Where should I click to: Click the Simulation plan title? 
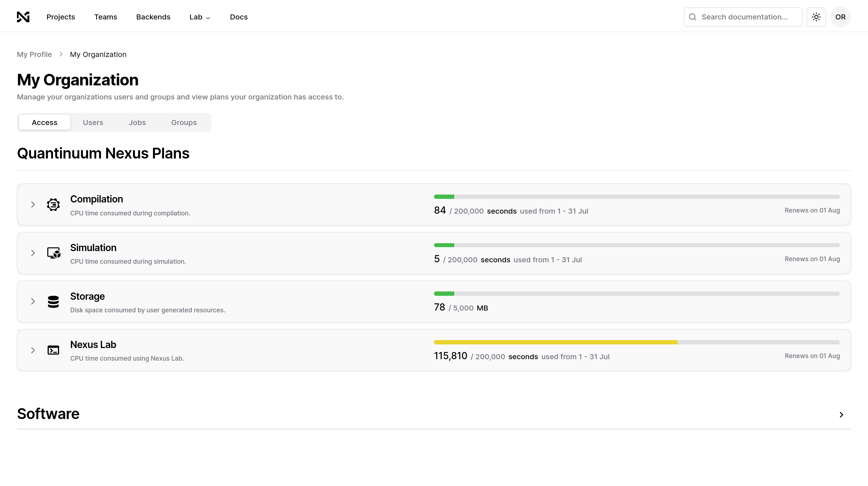coord(93,248)
